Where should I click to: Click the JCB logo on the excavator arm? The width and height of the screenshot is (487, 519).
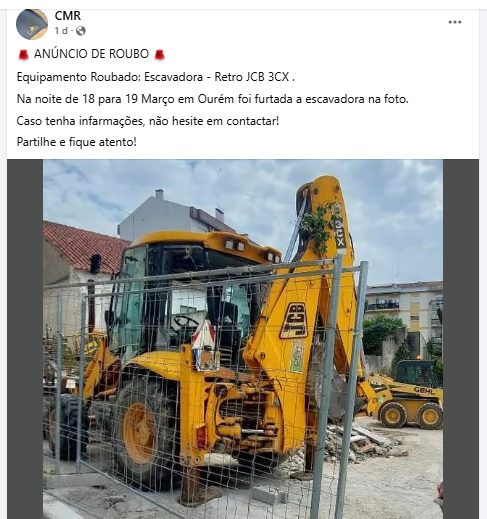tap(293, 320)
